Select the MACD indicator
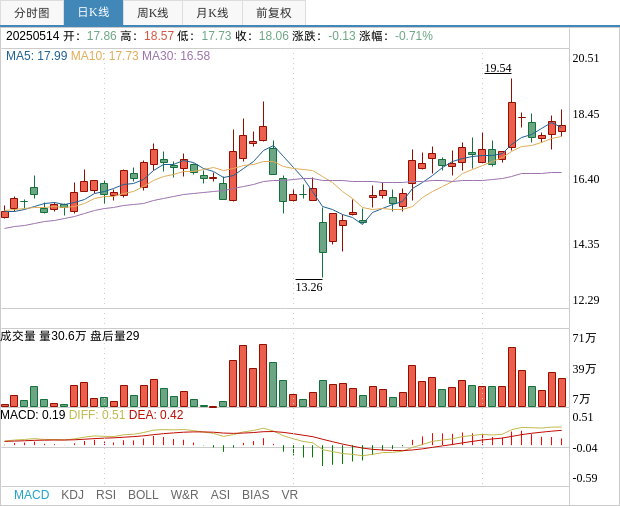620x506 pixels. click(x=32, y=495)
